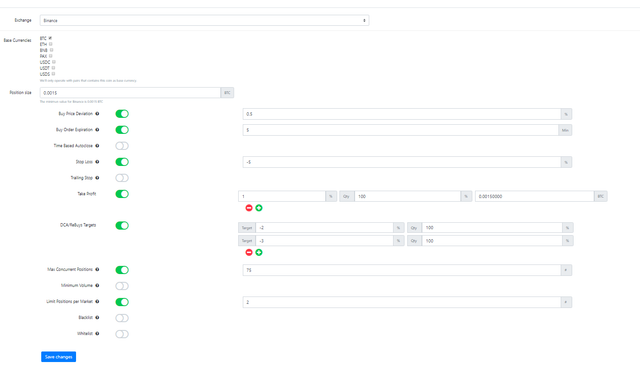640x380 pixels.
Task: Focus Qty field in the -3 target row
Action: click(x=492, y=241)
